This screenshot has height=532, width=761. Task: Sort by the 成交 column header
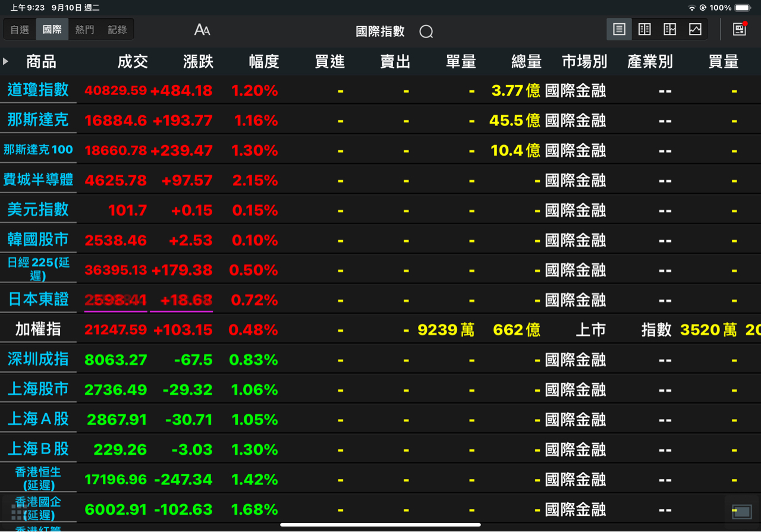click(133, 61)
